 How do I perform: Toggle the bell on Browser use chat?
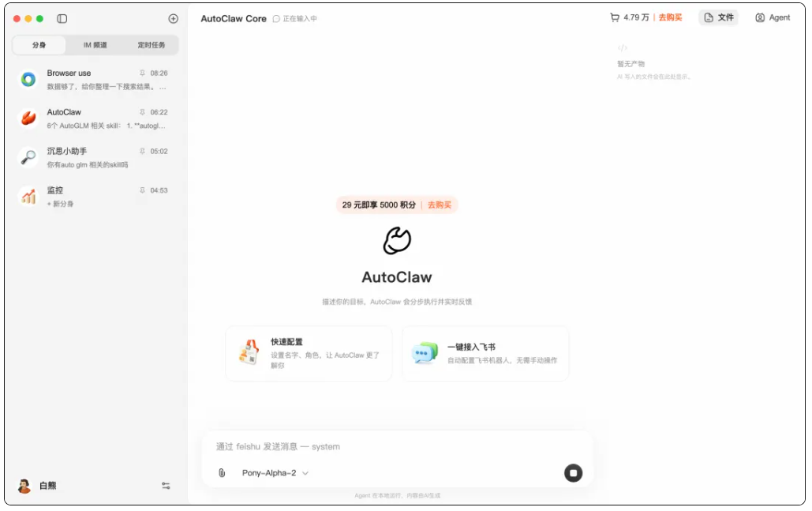tap(142, 73)
